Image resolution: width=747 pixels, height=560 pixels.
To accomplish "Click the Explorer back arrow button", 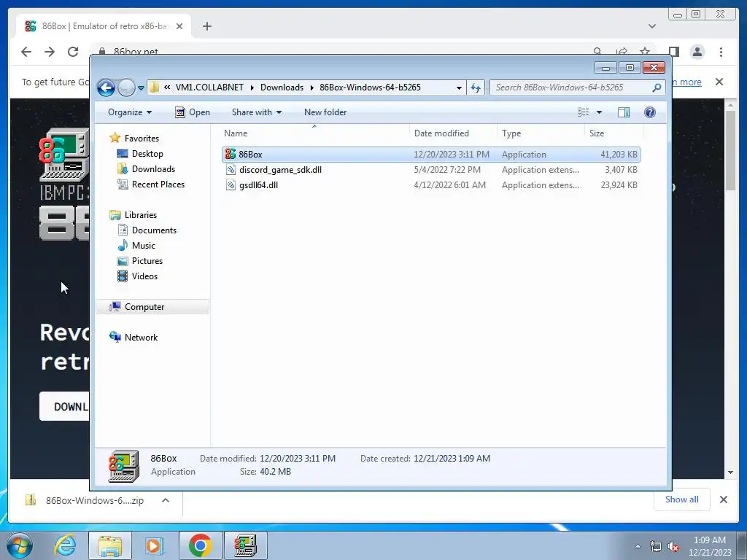I will click(x=106, y=87).
